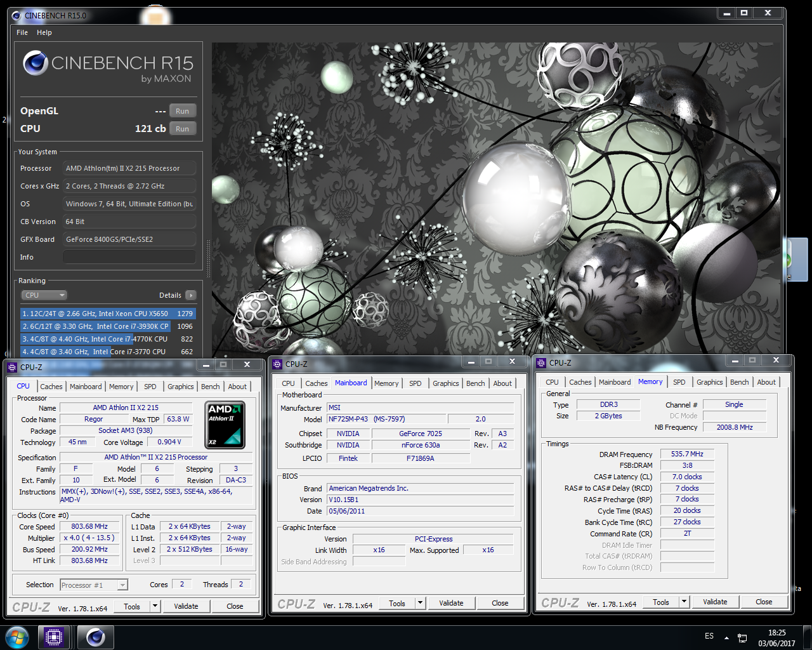Viewport: 812px width, 650px height.
Task: Open About tab in Mainboard window
Action: (502, 383)
